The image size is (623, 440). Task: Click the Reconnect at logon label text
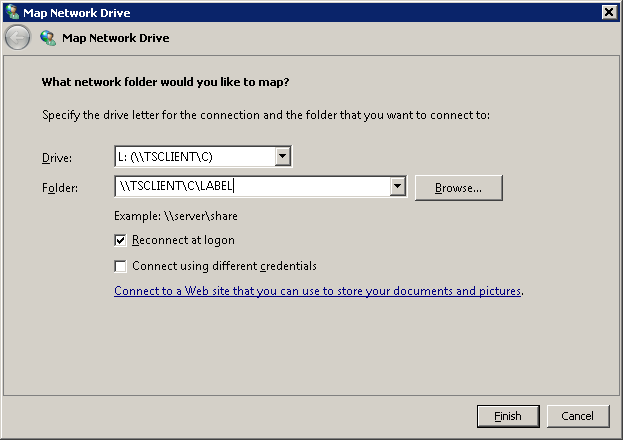tap(183, 240)
